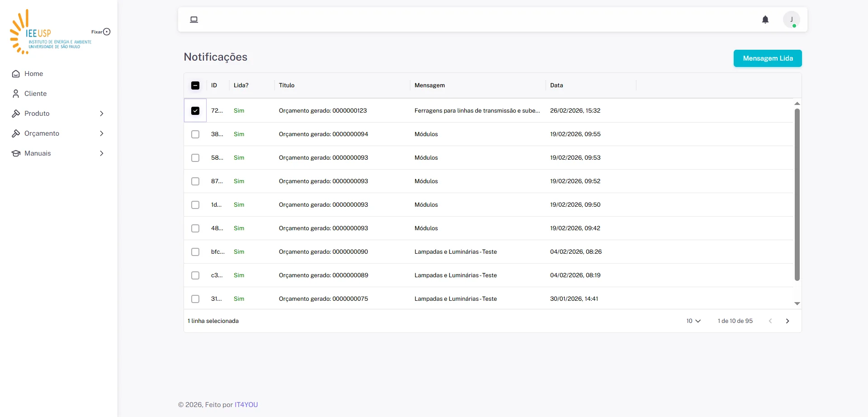Image resolution: width=868 pixels, height=417 pixels.
Task: Click the Mensagem Lida button
Action: (768, 58)
